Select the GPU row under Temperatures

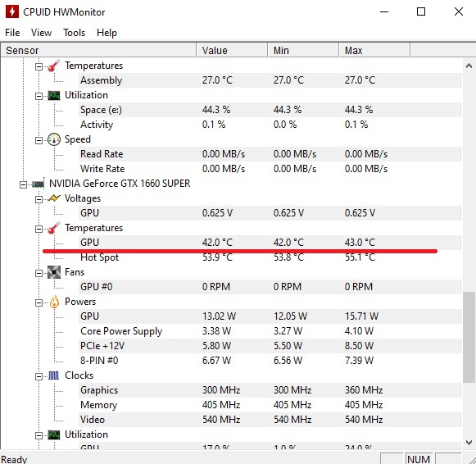[270, 243]
